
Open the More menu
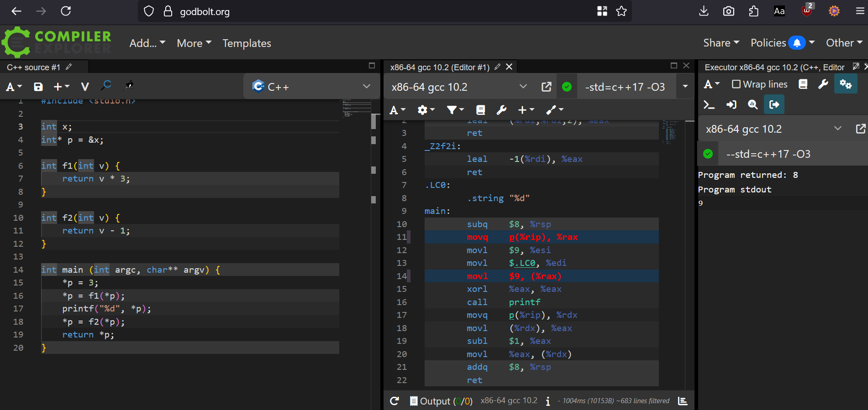(194, 43)
